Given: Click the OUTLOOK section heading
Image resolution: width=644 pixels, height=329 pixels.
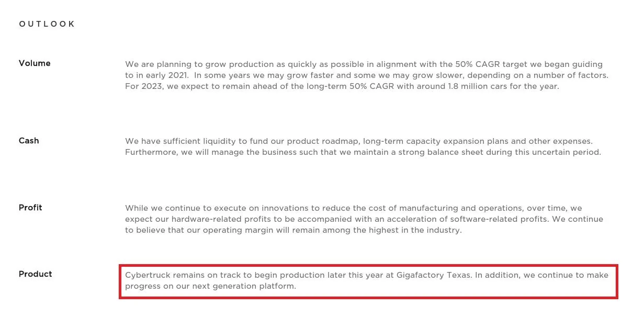Looking at the screenshot, I should pos(47,24).
